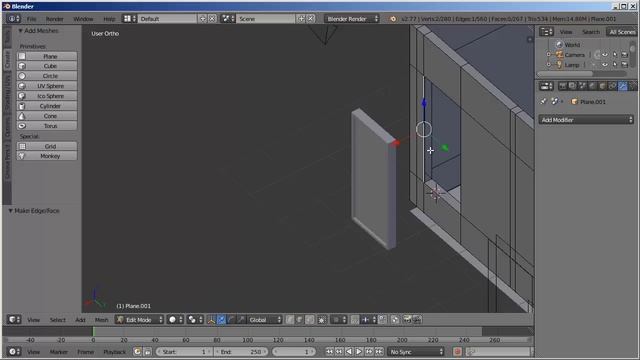Switch to vertex select mode
This screenshot has height=360, width=640.
coord(290,320)
